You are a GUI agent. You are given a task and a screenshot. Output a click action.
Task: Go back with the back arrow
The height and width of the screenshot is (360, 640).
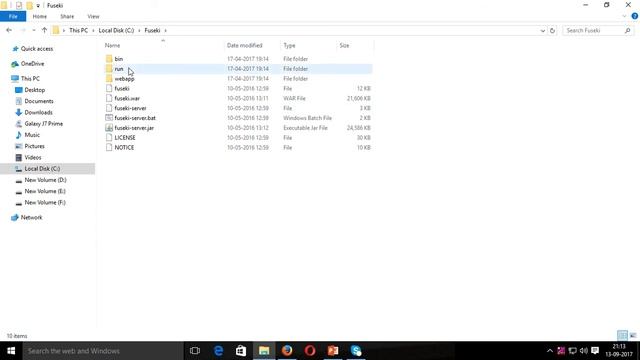(9, 30)
